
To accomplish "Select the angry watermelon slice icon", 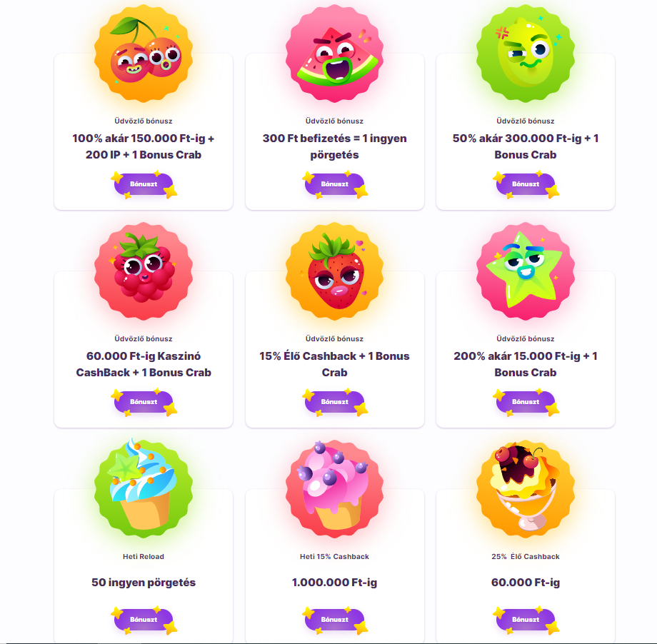I will [334, 54].
